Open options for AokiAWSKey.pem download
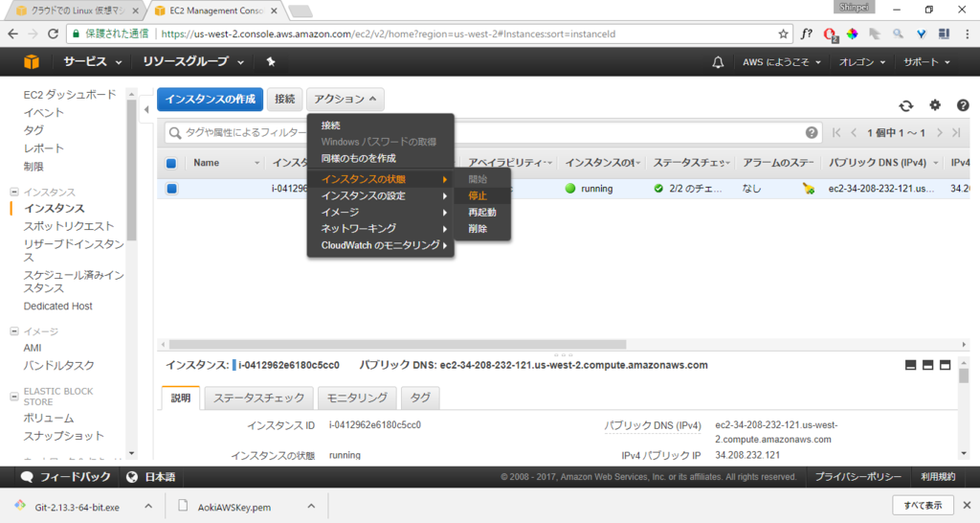 click(311, 506)
